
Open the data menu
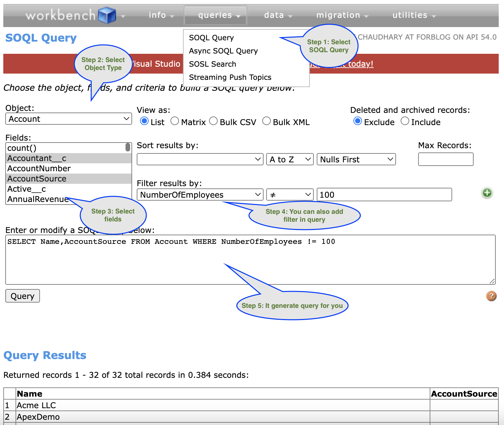click(x=278, y=15)
